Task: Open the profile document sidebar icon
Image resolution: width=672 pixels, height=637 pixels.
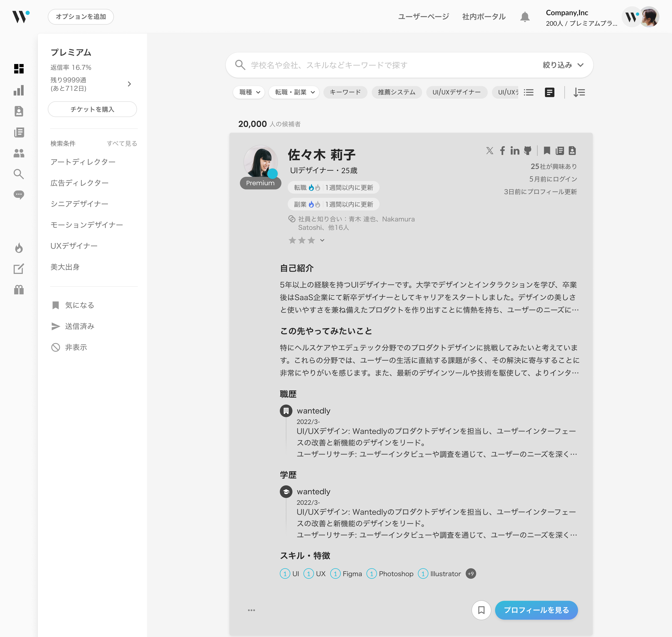Action: coord(19,111)
